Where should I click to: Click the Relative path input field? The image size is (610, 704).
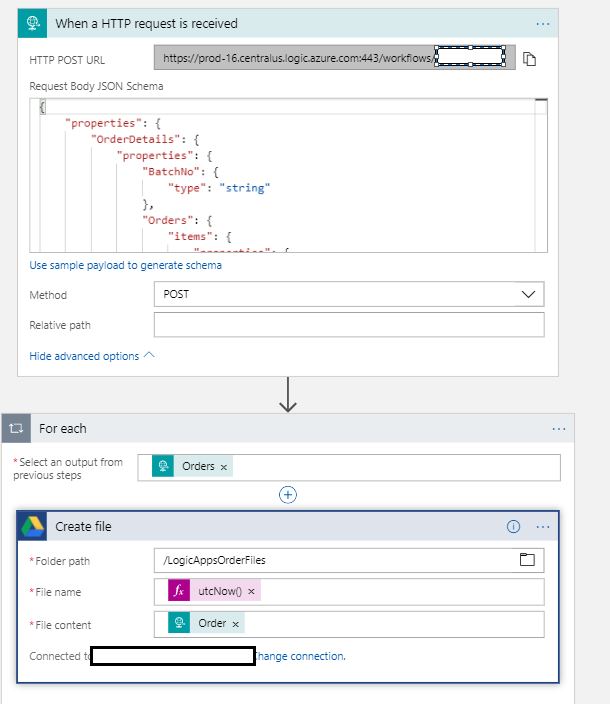coord(349,325)
